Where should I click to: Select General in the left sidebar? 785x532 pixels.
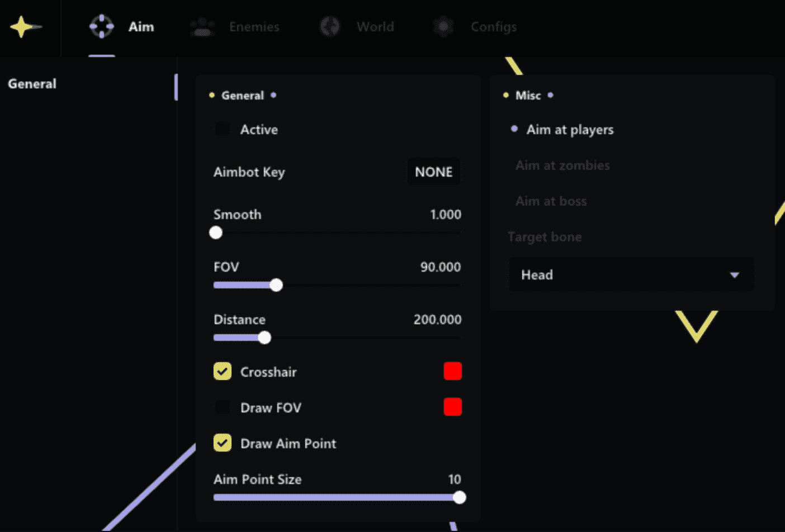click(x=32, y=84)
